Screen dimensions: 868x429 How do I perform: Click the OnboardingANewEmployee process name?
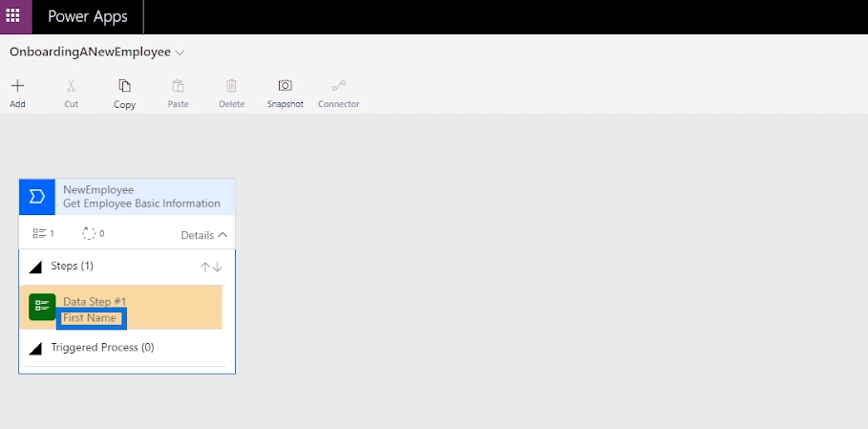(90, 52)
